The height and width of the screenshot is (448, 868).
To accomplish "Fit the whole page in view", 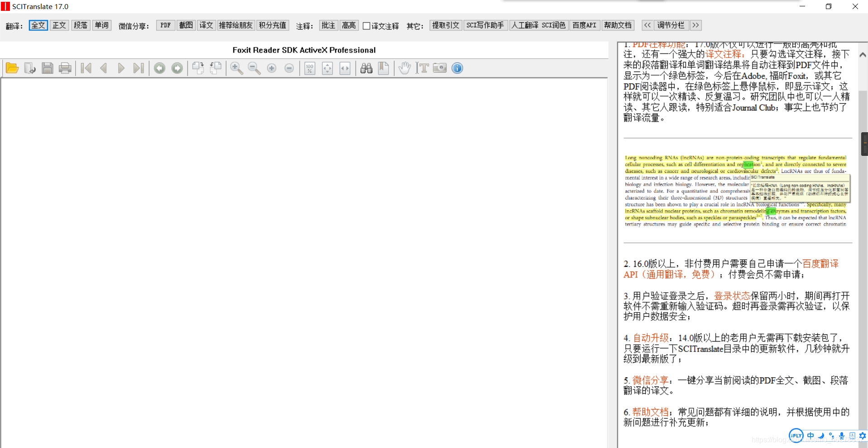I will coord(327,68).
